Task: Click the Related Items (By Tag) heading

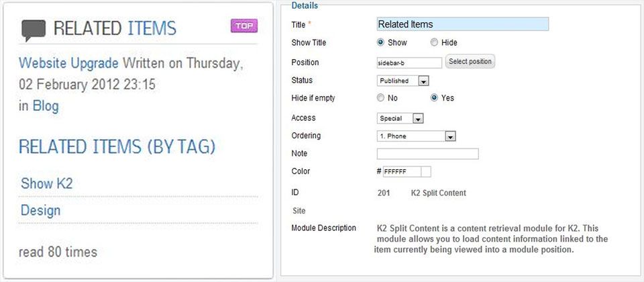Action: (117, 147)
